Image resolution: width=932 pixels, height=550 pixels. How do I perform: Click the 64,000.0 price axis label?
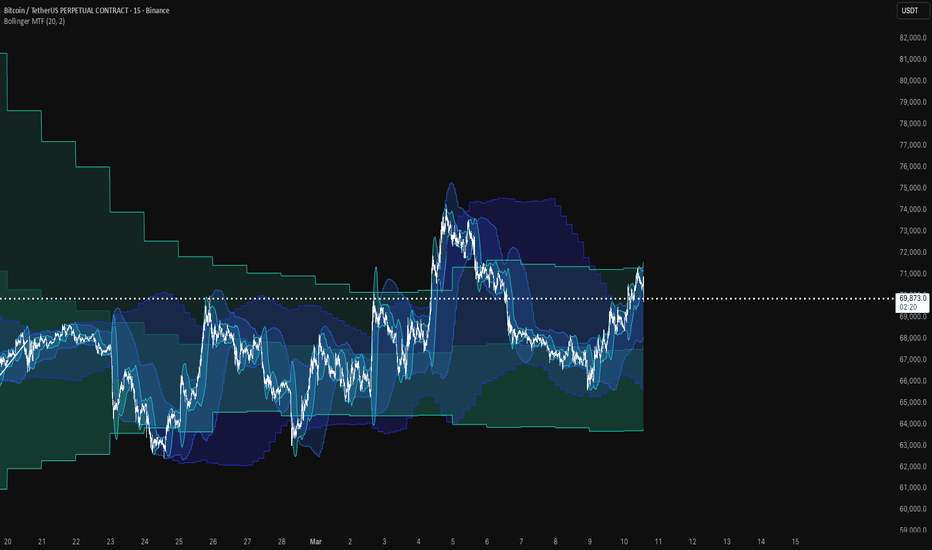click(x=912, y=423)
